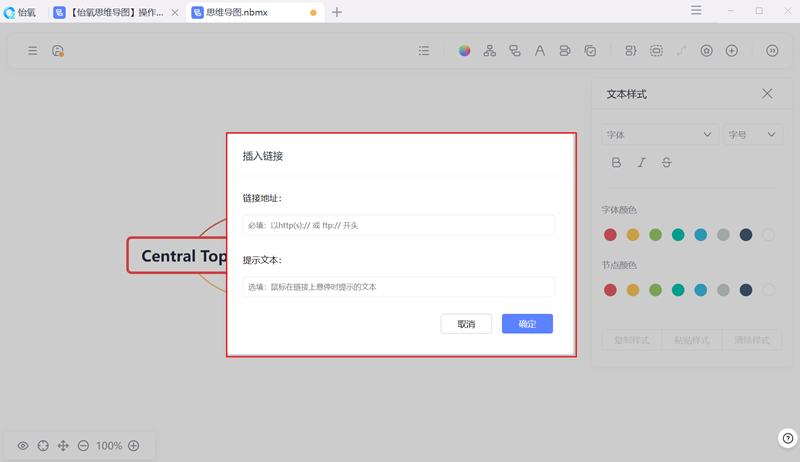This screenshot has width=800, height=462.
Task: Pick blue under 字体颜色
Action: tap(701, 235)
